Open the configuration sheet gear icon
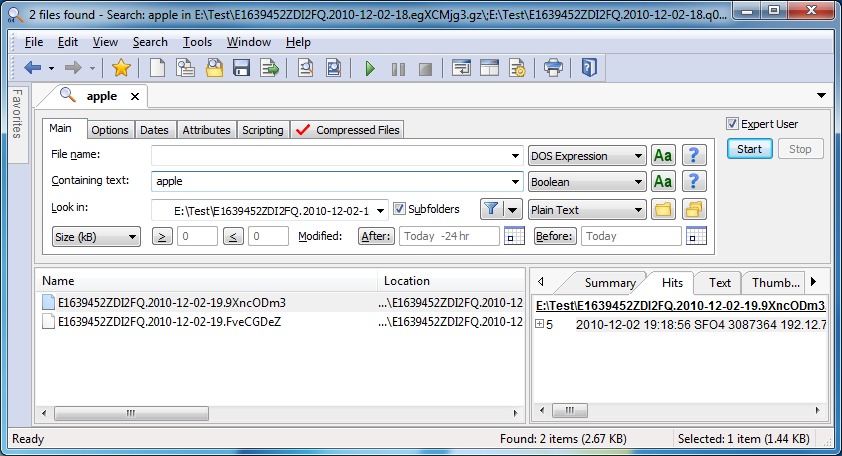Image resolution: width=842 pixels, height=456 pixels. point(517,68)
